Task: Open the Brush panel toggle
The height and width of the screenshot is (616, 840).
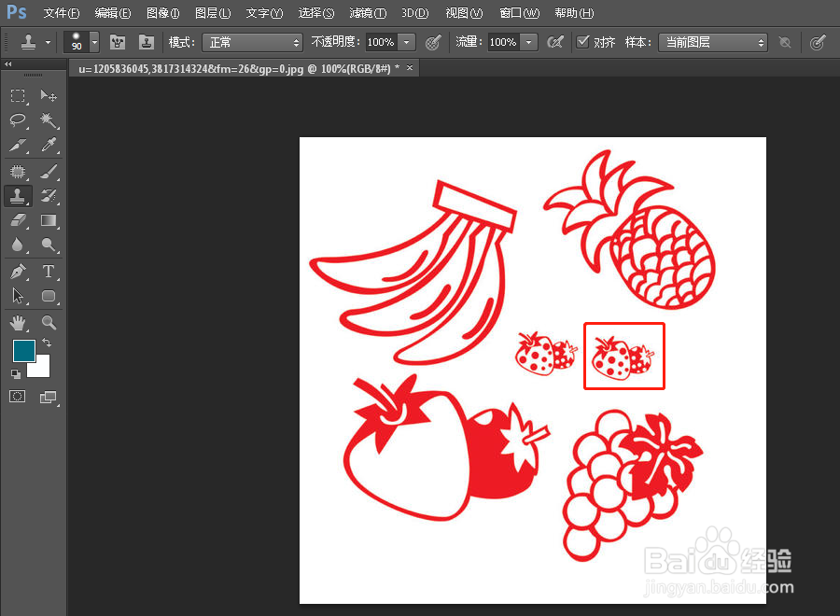Action: (x=118, y=42)
